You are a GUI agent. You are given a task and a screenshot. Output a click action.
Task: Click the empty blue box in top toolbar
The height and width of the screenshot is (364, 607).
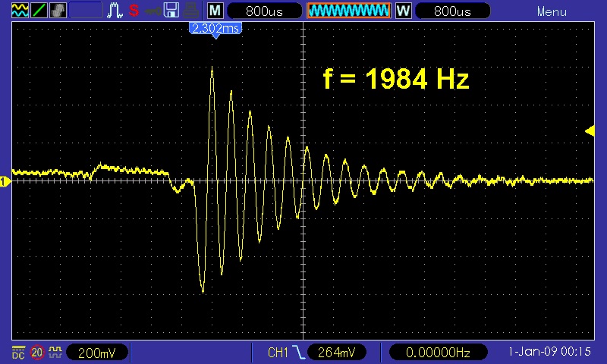[x=86, y=11]
